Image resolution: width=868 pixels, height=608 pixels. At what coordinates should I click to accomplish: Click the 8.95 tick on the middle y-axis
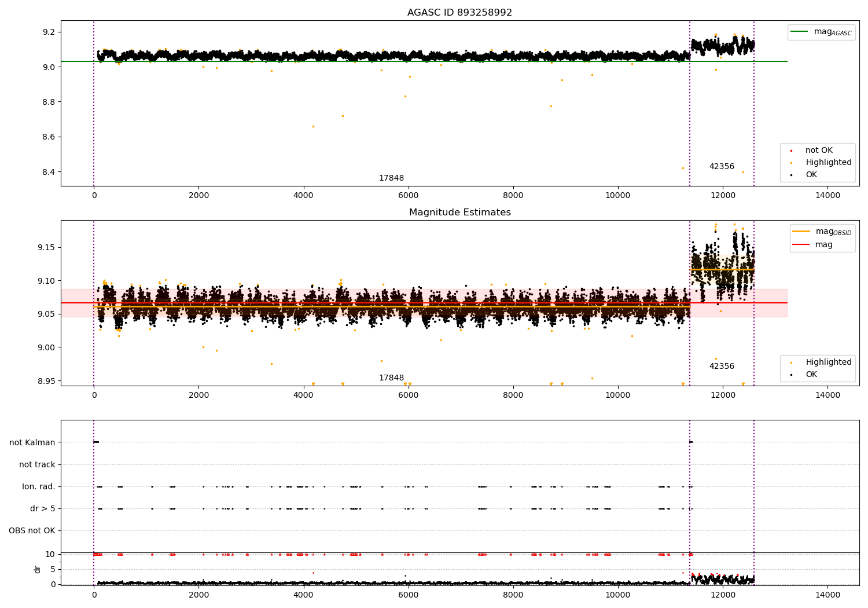click(46, 381)
